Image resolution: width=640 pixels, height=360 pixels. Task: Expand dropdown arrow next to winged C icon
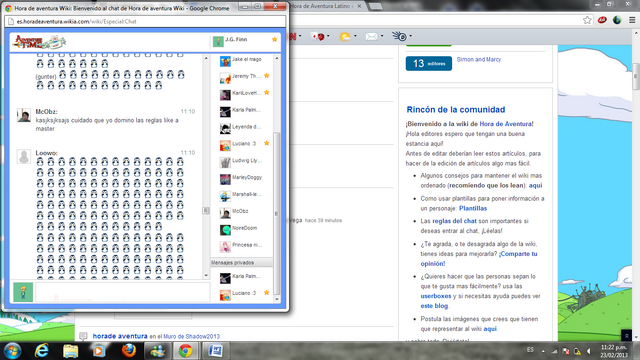point(410,36)
